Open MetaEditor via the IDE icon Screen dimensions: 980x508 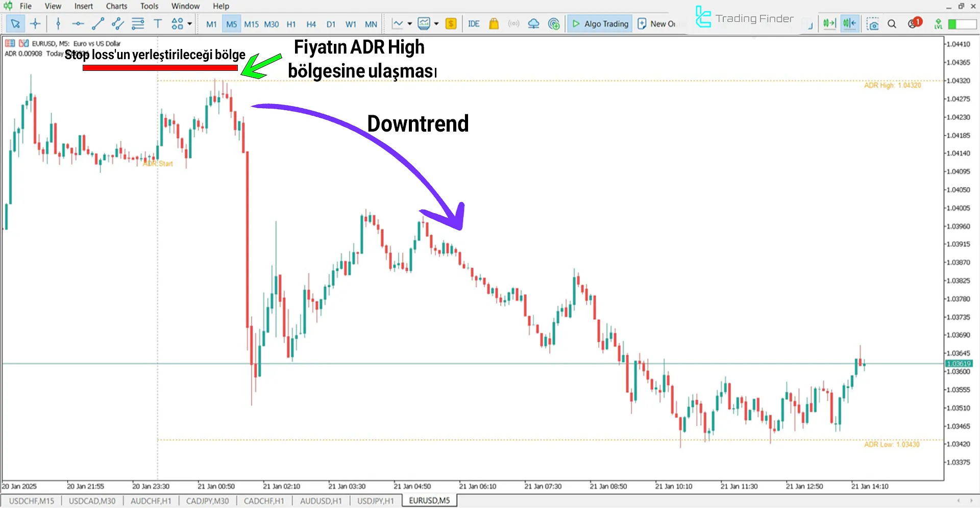(x=474, y=23)
